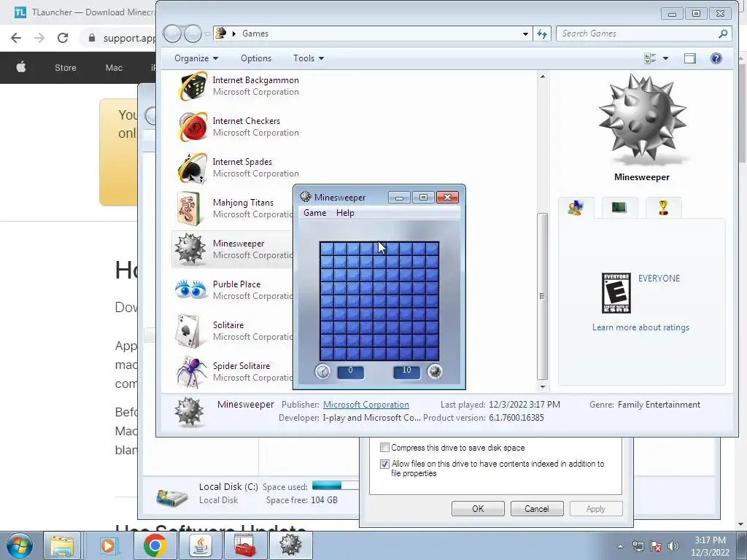747x560 pixels.
Task: Open the Organize dropdown menu
Action: coord(196,58)
